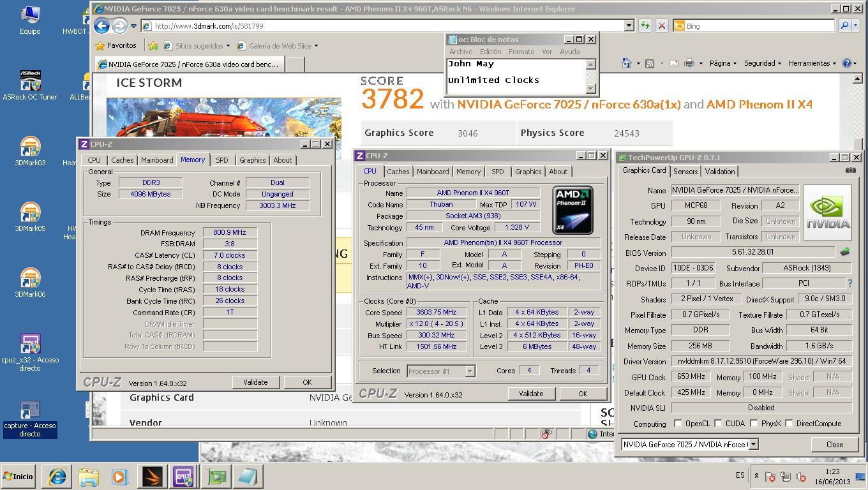The width and height of the screenshot is (868, 490).
Task: Click the IE help question mark icon
Action: 847,63
